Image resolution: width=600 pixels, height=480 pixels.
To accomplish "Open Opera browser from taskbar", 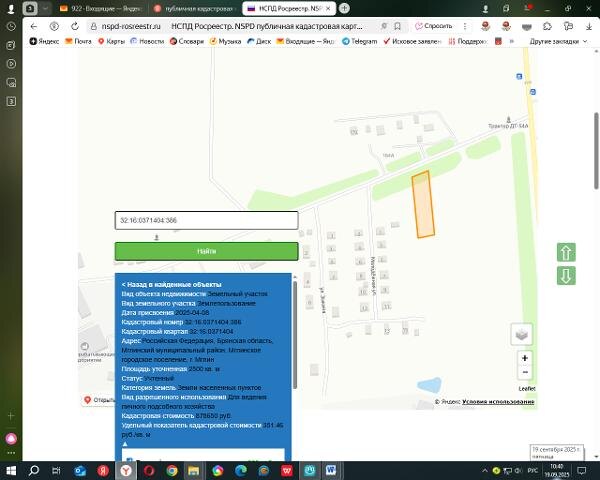I will [x=149, y=470].
